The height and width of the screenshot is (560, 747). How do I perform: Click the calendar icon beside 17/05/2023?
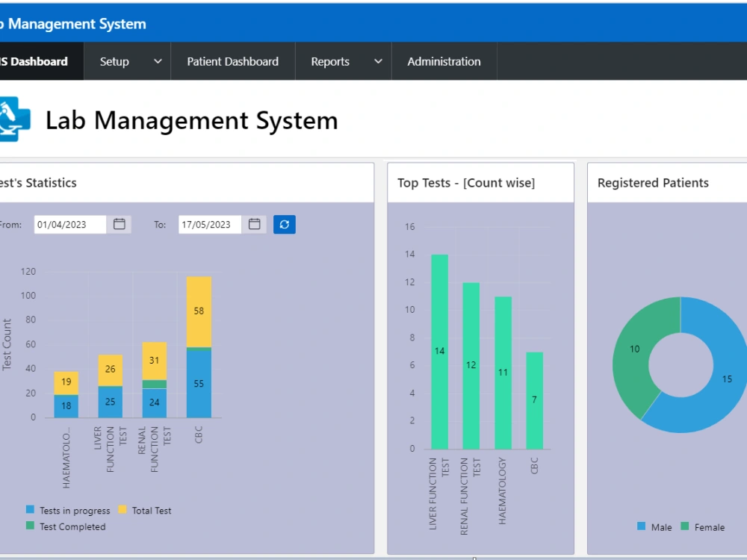pos(254,224)
